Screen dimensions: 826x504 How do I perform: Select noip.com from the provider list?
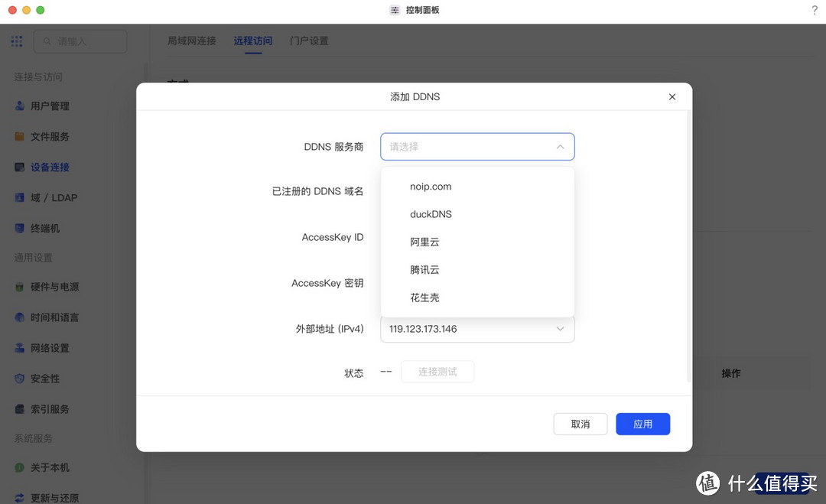tap(431, 187)
